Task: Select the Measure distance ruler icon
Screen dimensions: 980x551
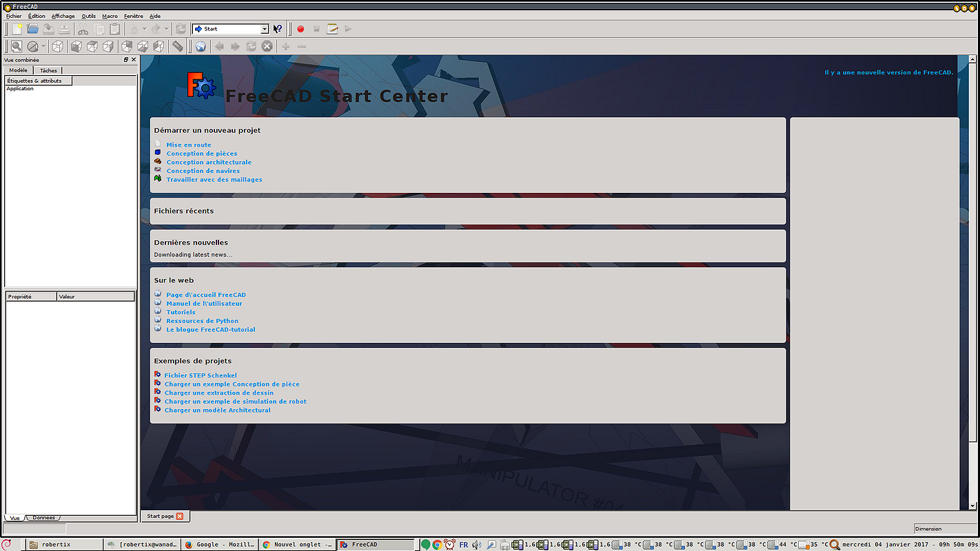Action: tap(177, 46)
